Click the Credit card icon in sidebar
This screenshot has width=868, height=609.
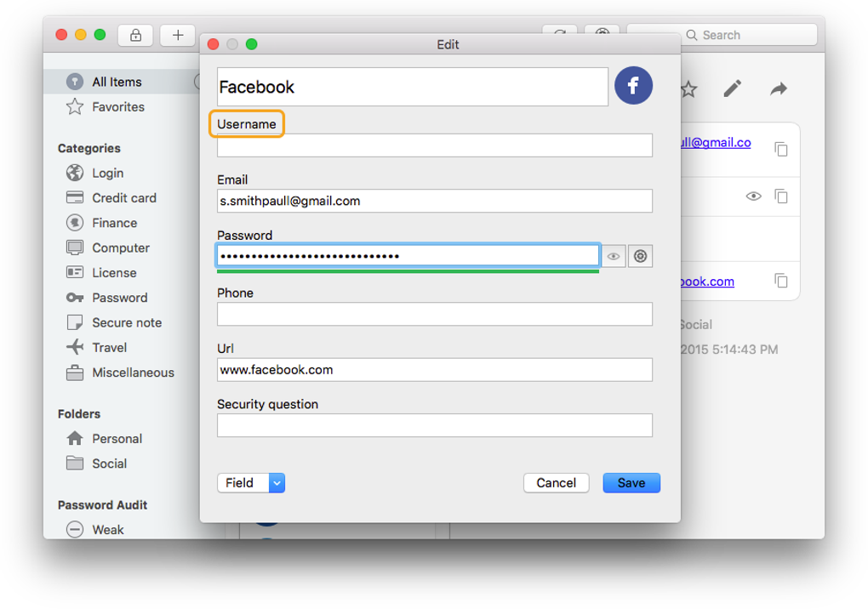coord(75,197)
